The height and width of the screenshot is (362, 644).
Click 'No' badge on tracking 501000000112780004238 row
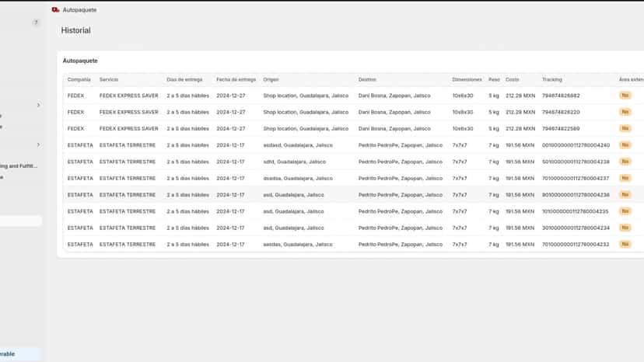click(x=625, y=162)
